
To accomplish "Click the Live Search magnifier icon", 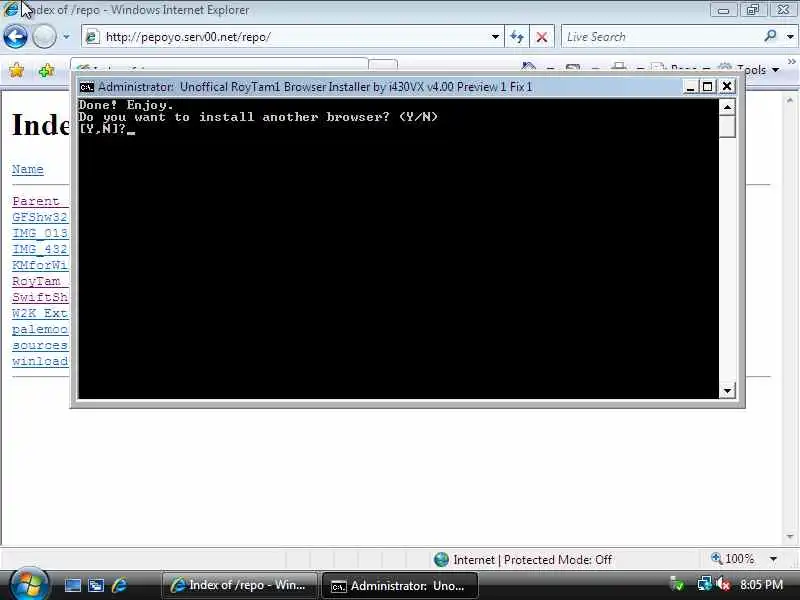I will 770,36.
